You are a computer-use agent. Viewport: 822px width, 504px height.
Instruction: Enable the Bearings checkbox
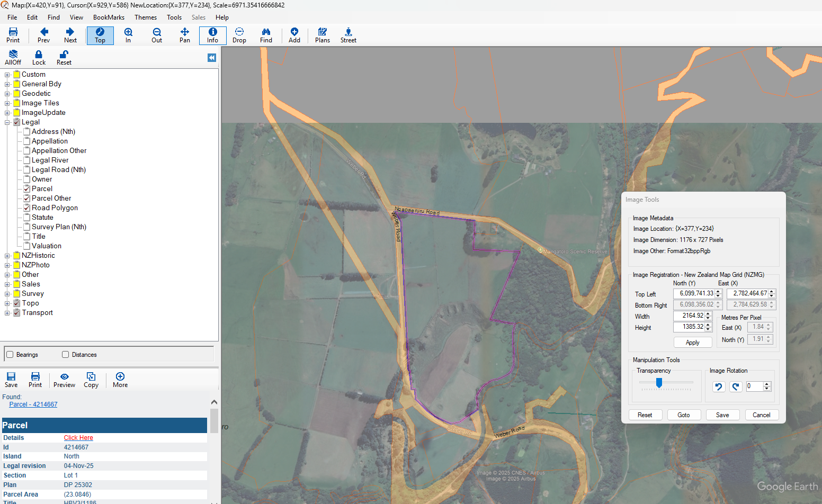10,355
